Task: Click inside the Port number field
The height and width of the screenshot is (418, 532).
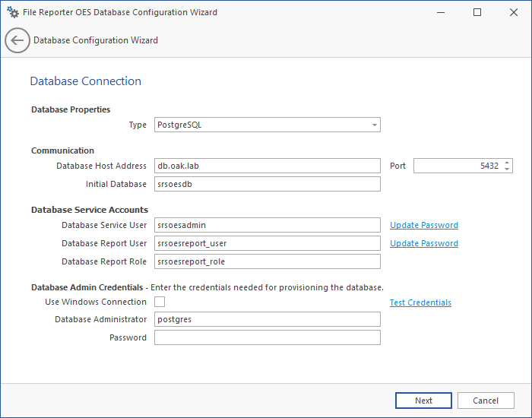Action: click(x=456, y=166)
